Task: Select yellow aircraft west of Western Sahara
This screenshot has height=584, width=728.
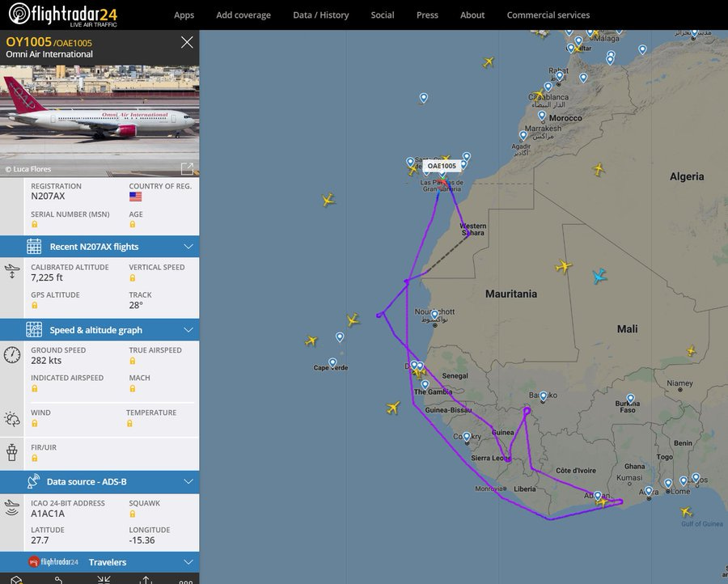Action: tap(328, 200)
